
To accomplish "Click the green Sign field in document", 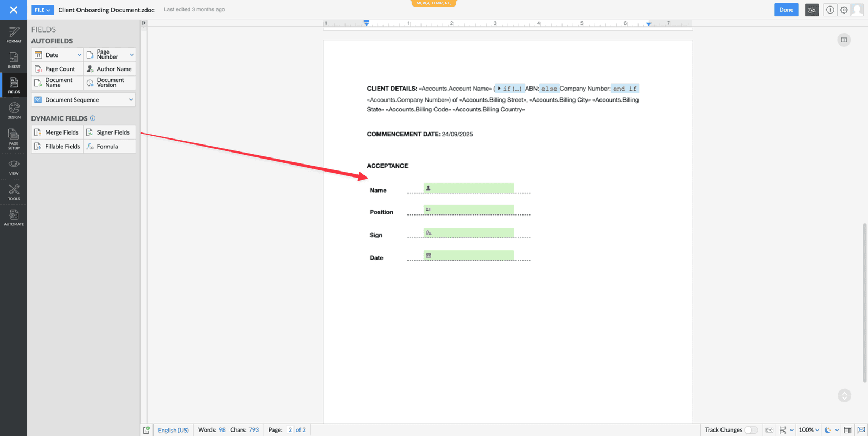I will click(x=468, y=233).
